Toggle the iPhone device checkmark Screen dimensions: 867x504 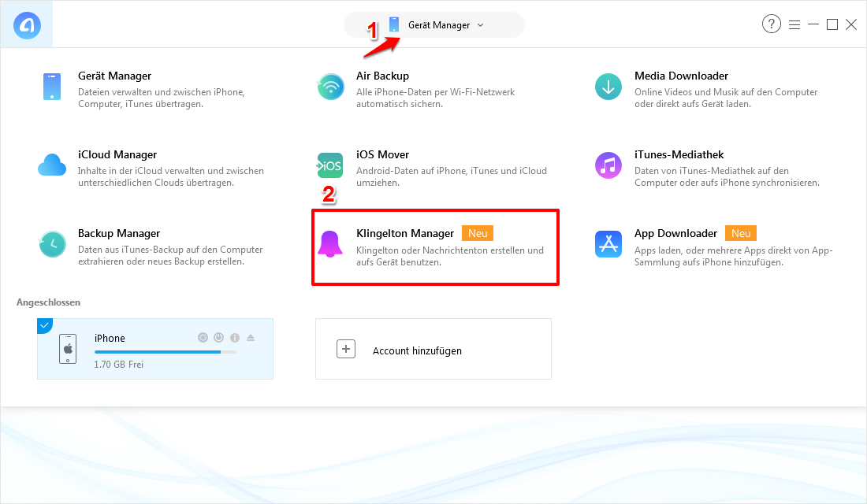coord(45,326)
